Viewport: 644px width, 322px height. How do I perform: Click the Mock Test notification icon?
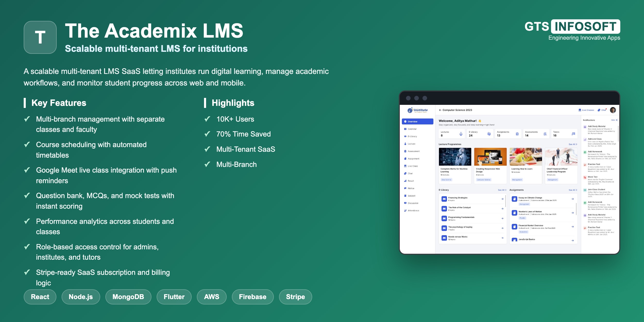(585, 177)
